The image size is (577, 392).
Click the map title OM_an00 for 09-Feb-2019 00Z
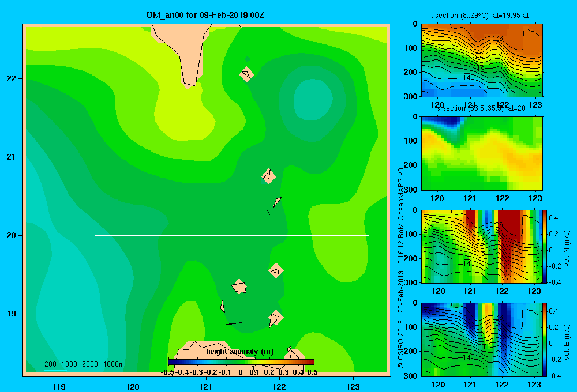click(x=205, y=15)
